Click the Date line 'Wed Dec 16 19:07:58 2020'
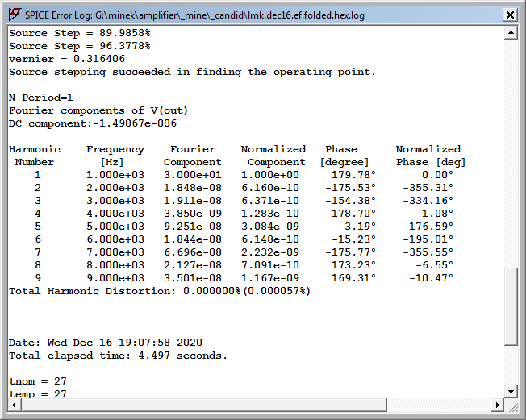This screenshot has height=420, width=526. (x=106, y=343)
